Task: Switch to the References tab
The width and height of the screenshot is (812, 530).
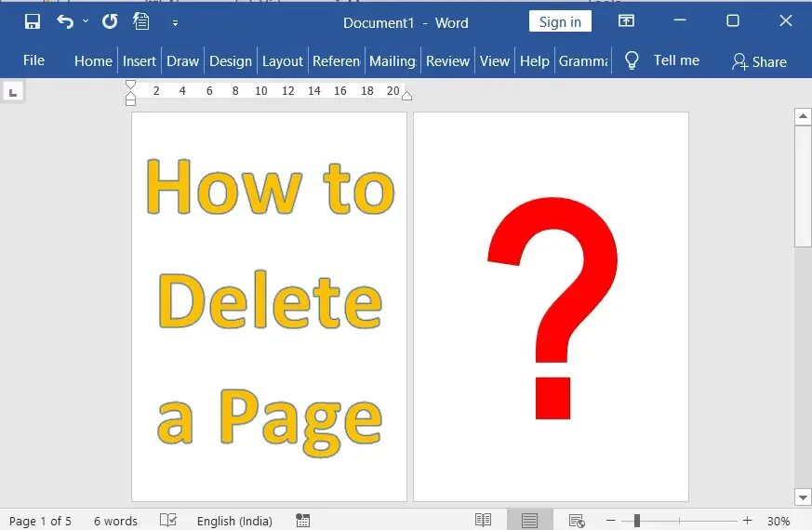Action: [x=336, y=61]
